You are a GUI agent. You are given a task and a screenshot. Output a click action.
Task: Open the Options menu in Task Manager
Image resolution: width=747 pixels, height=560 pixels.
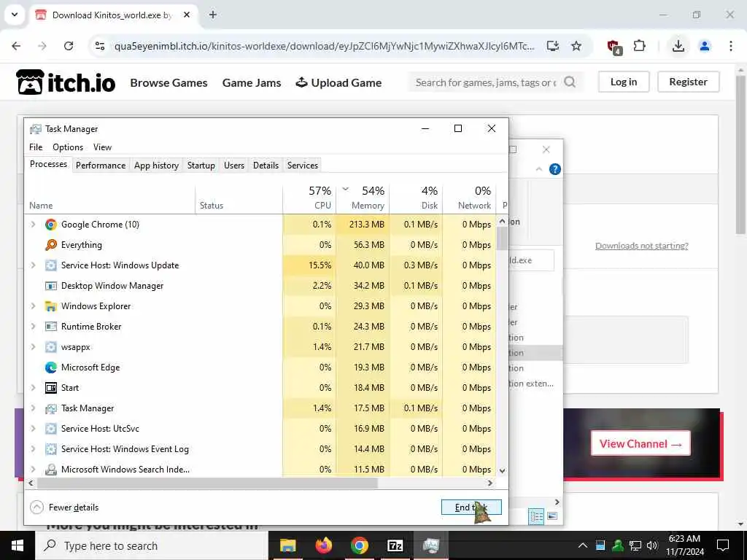[x=68, y=147]
